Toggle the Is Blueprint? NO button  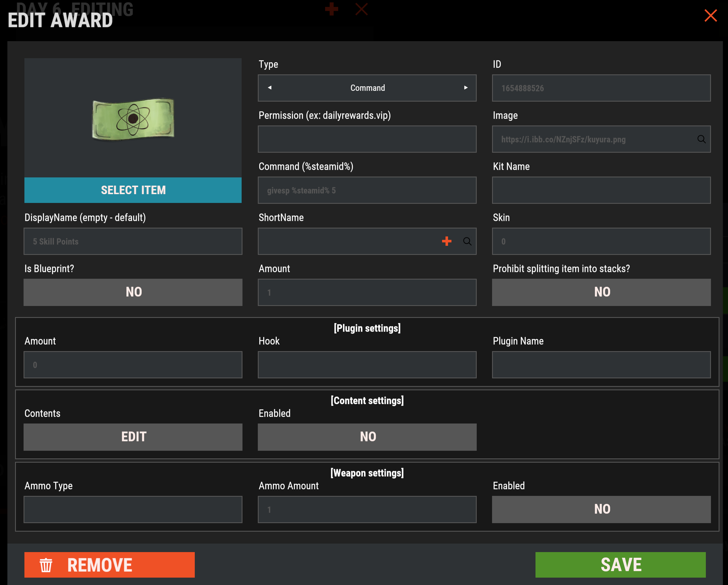[133, 292]
